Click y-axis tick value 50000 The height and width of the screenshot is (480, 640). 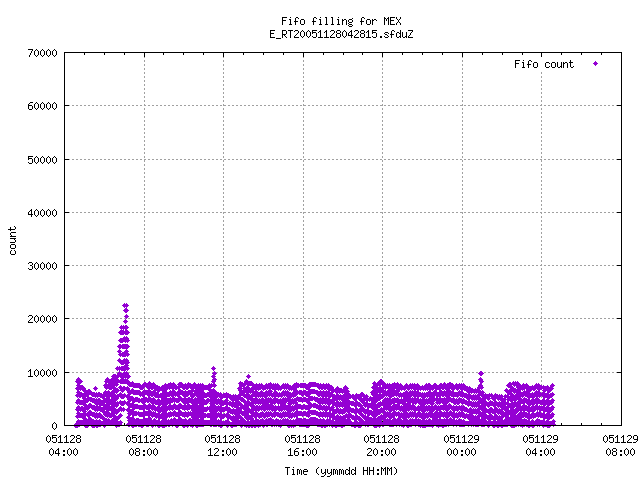42,160
